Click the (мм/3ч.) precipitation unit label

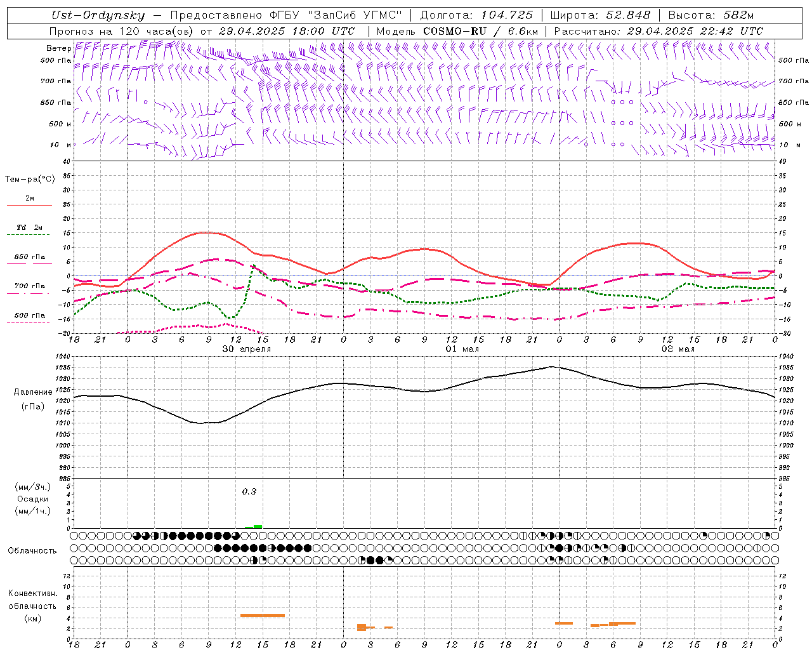(x=33, y=487)
